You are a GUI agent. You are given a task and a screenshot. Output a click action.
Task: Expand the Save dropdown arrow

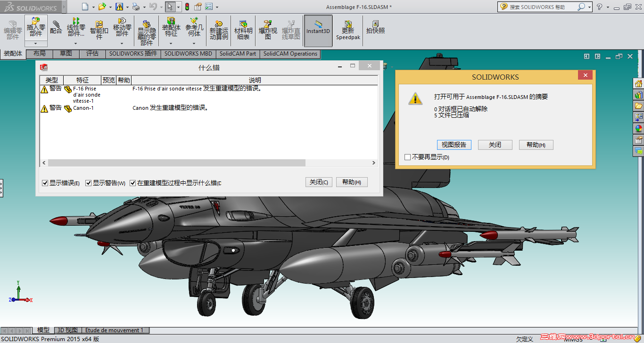(x=127, y=7)
